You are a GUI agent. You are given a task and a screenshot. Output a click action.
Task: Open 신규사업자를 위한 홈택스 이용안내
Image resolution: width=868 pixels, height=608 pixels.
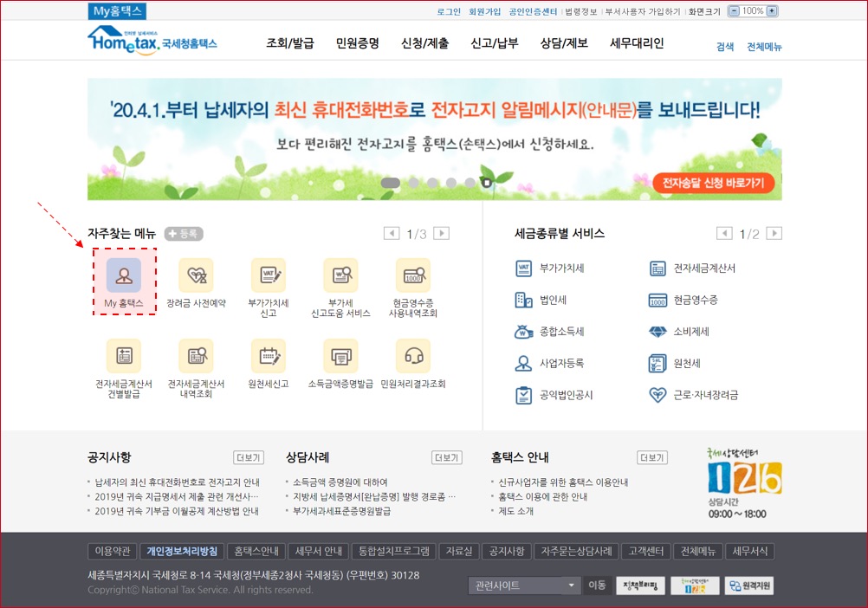coord(563,482)
